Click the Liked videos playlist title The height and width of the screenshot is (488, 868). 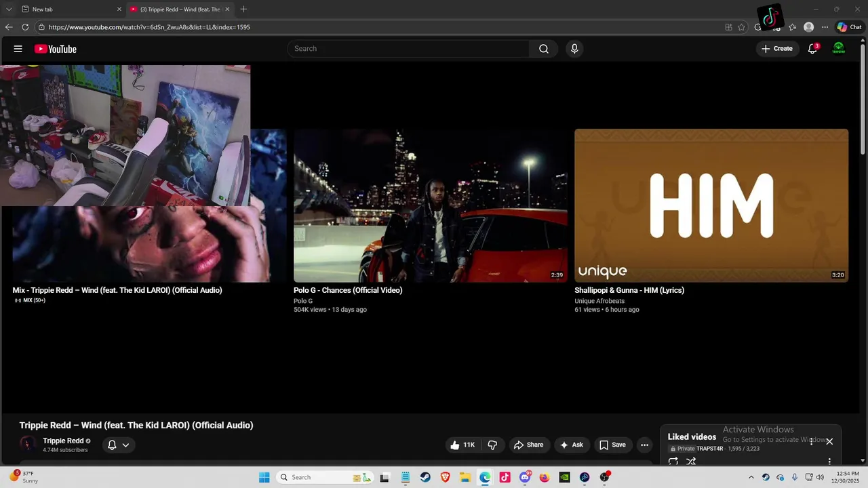pyautogui.click(x=692, y=436)
